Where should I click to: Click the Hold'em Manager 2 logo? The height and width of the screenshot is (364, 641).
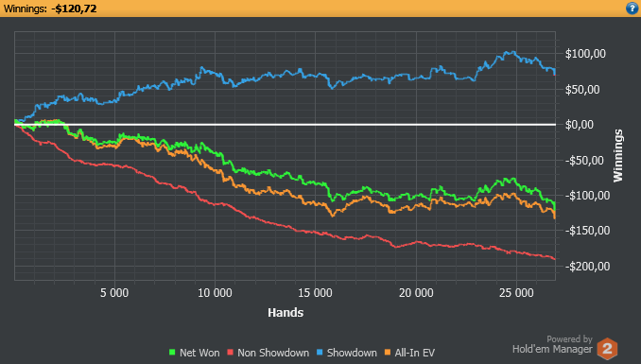click(607, 349)
